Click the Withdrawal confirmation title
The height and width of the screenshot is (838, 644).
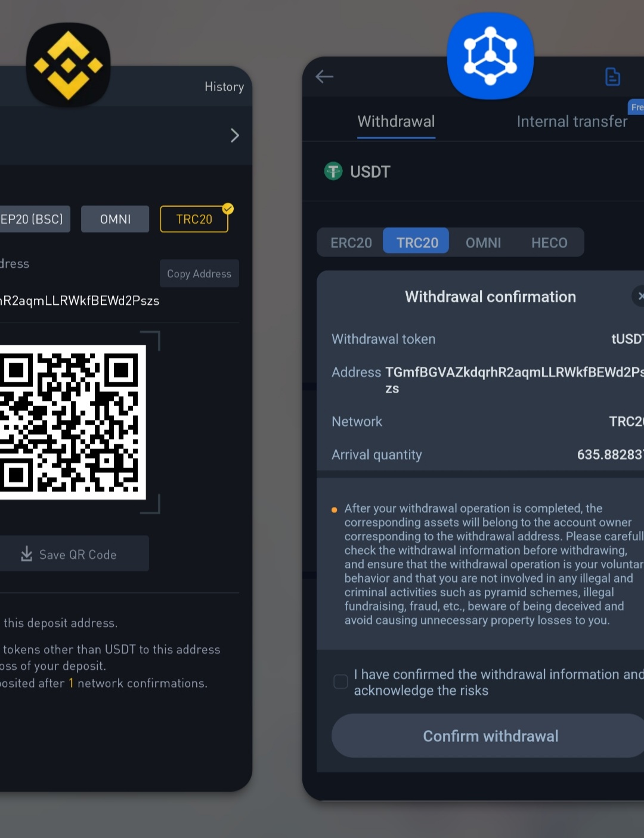coord(490,296)
